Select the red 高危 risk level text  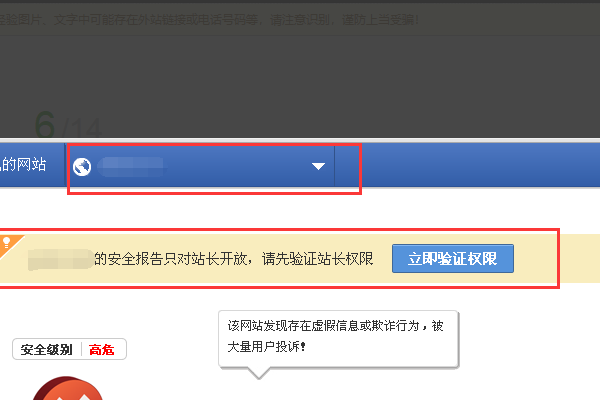pyautogui.click(x=101, y=349)
